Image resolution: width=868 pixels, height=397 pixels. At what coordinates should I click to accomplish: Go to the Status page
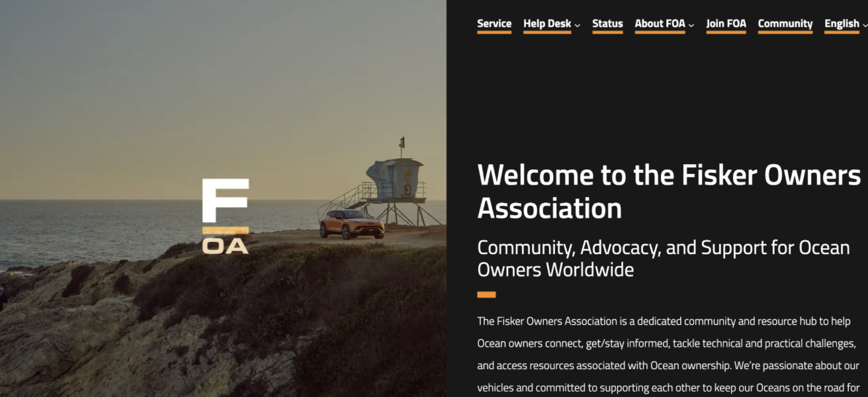click(x=607, y=24)
